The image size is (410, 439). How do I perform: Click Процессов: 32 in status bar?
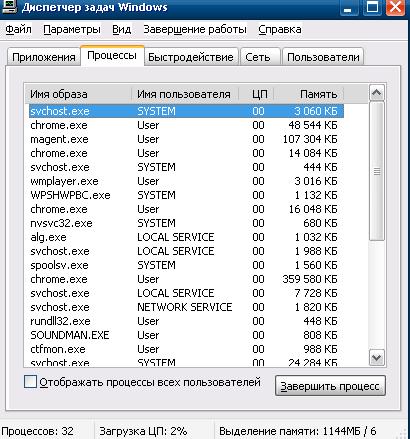point(37,431)
